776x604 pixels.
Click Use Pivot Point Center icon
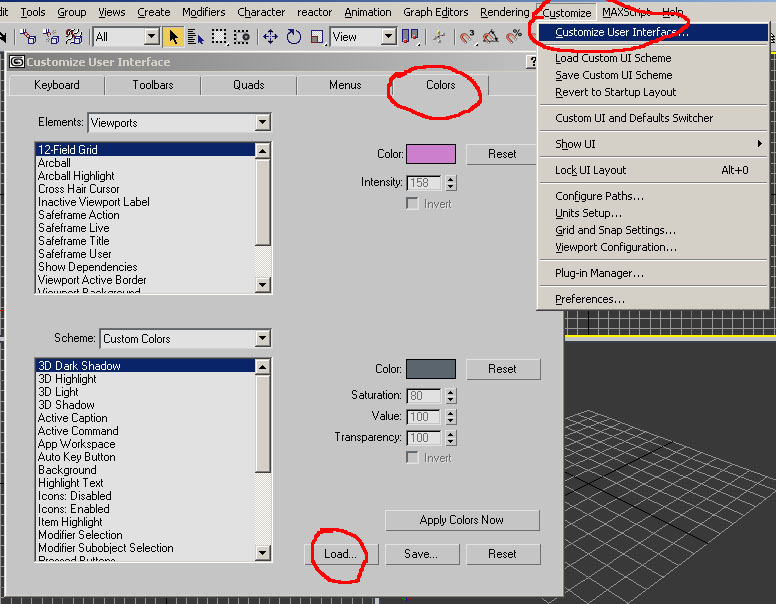pyautogui.click(x=410, y=37)
